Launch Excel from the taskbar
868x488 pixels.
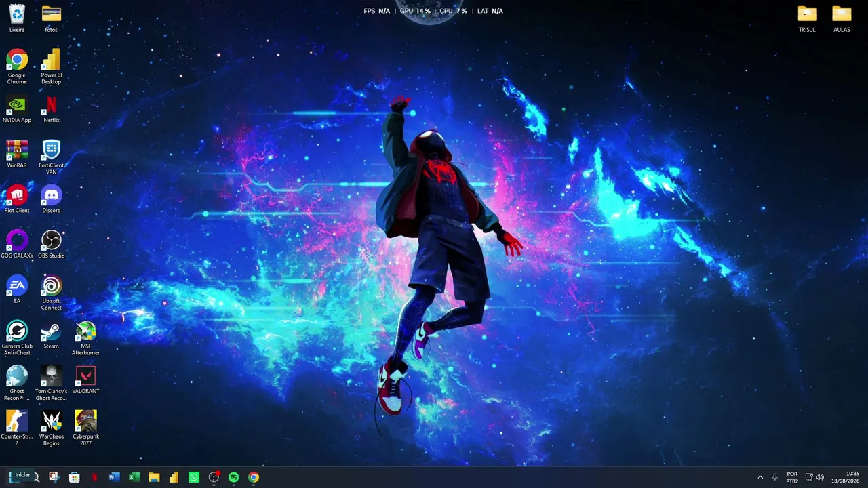tap(134, 477)
